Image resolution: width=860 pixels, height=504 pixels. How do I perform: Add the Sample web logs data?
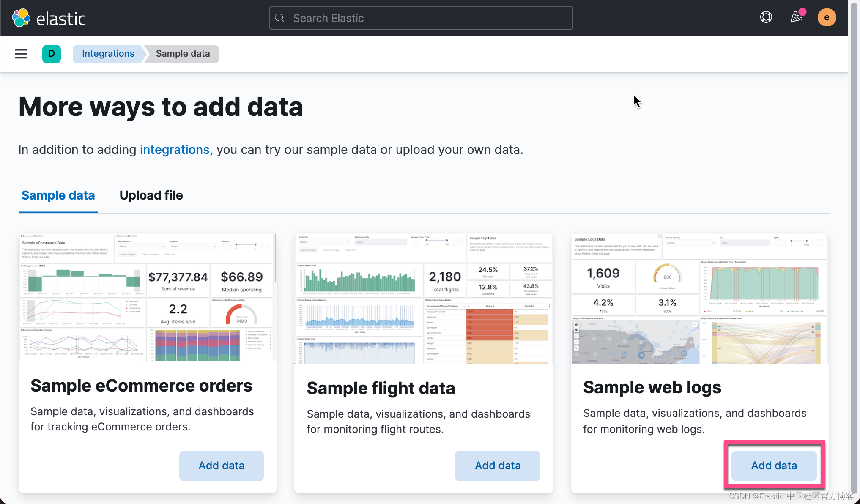pyautogui.click(x=774, y=466)
